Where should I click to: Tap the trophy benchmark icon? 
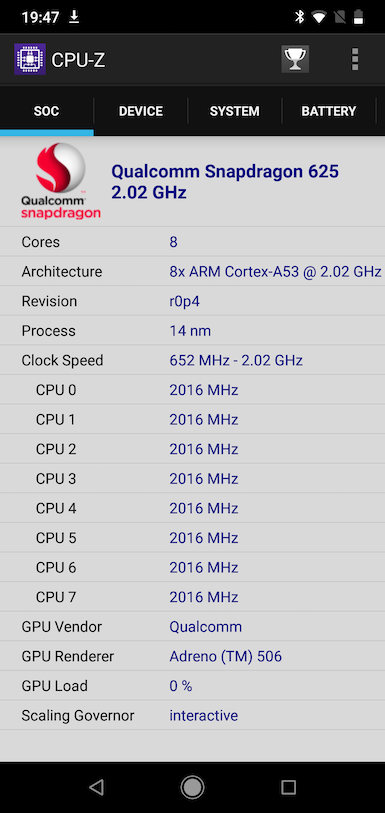[295, 59]
